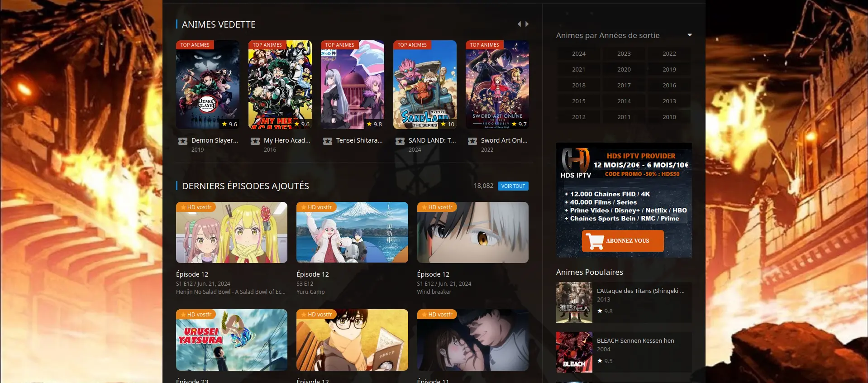The image size is (868, 383).
Task: Click film icon beside Demon Slayer title
Action: coord(183,141)
